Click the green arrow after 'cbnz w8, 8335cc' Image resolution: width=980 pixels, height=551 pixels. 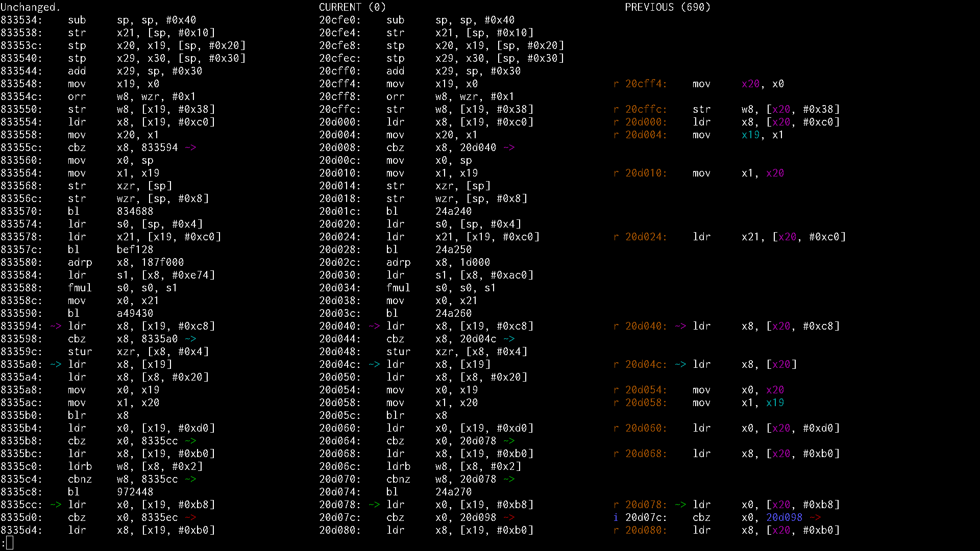[190, 479]
